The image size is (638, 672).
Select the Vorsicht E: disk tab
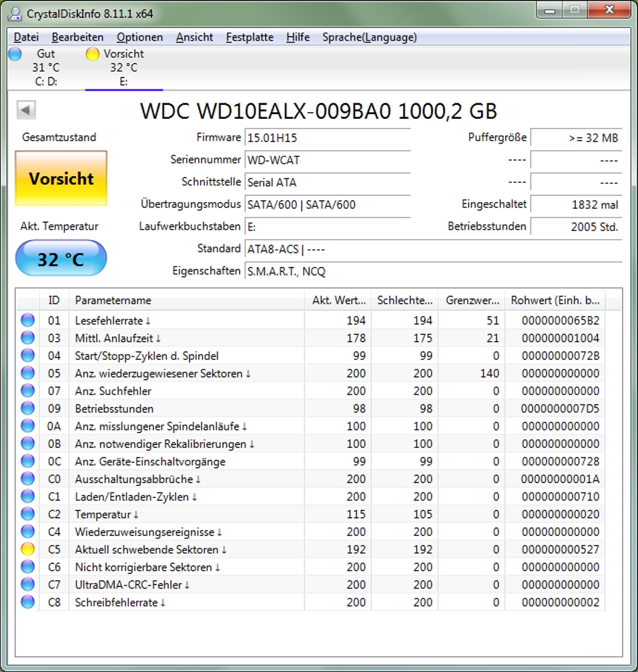[124, 67]
